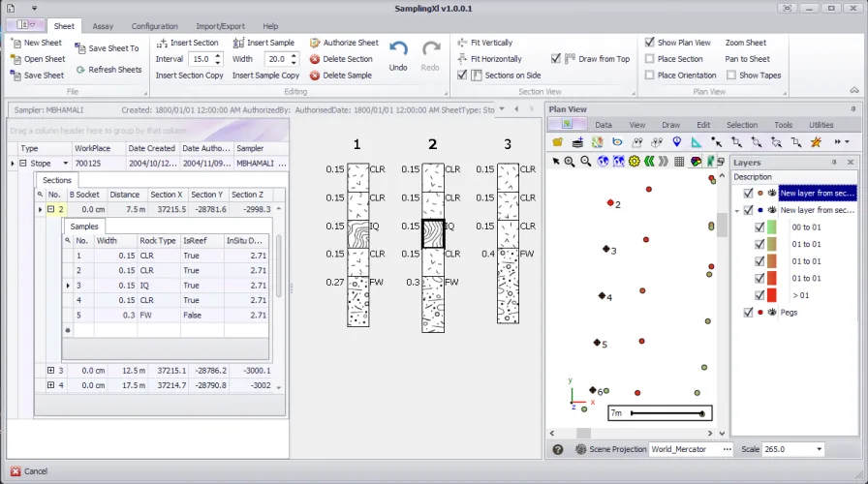Open the Configuration ribbon tab
This screenshot has width=868, height=484.
154,26
